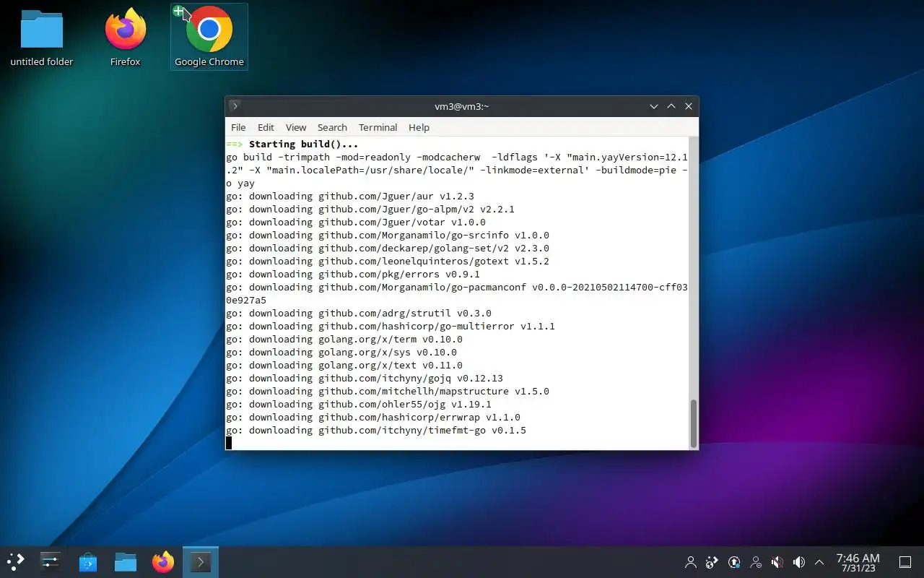This screenshot has height=578, width=924.
Task: Open the Firefox desktop shortcut
Action: click(x=125, y=38)
